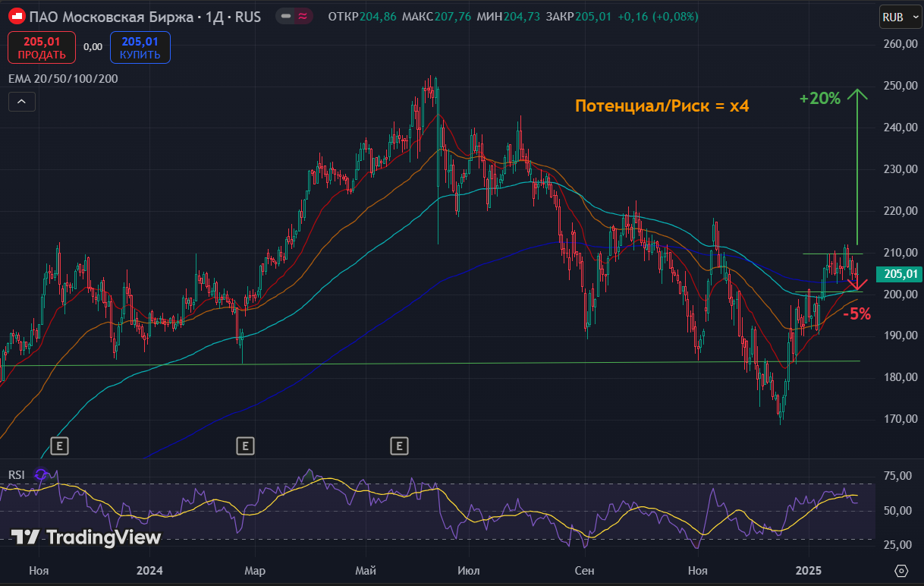Open chart settings target icon bottom right
The height and width of the screenshot is (586, 924).
[x=901, y=571]
